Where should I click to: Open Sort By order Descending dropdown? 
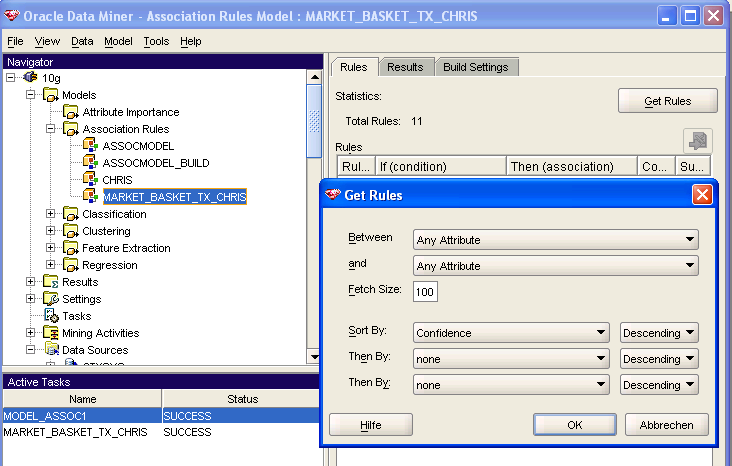point(659,333)
